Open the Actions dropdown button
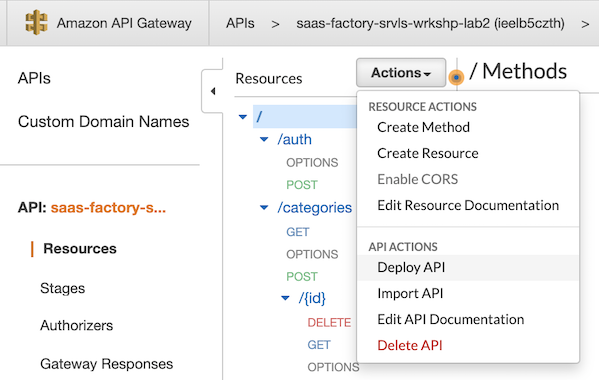 [401, 73]
